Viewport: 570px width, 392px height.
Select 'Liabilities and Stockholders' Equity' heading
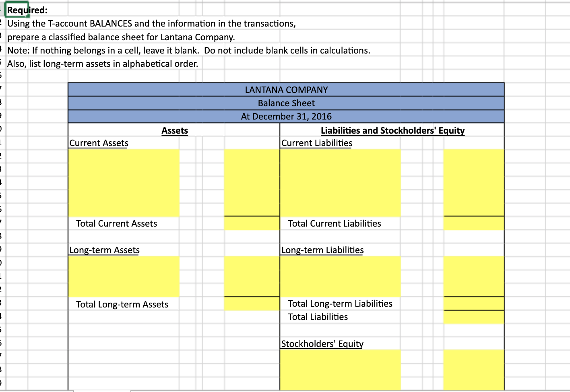tap(392, 130)
